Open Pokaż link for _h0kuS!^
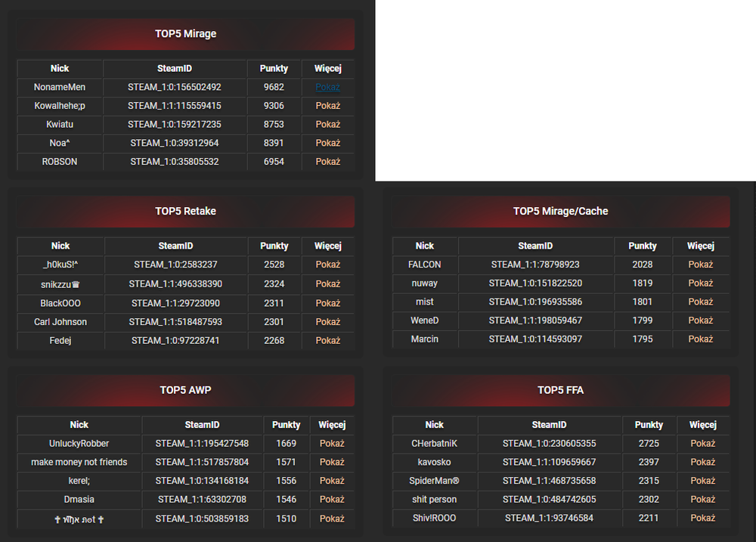The width and height of the screenshot is (756, 542). [328, 265]
